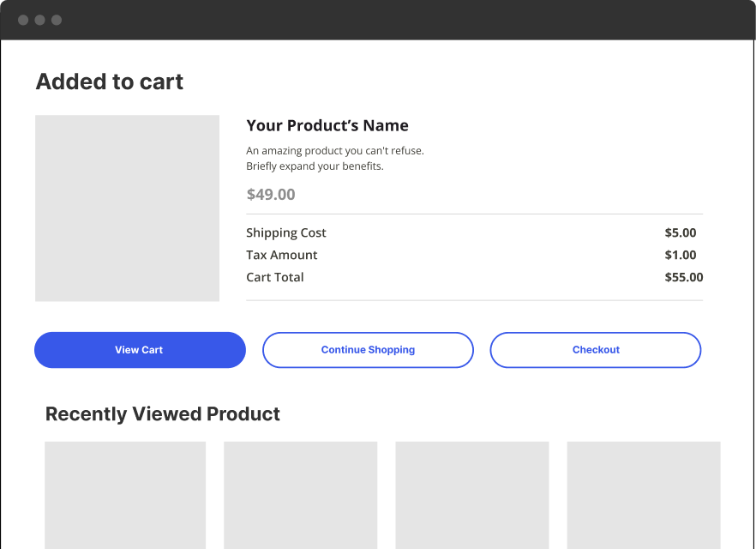Screen dimensions: 756x549
Task: Click the Added to cart heading
Action: [110, 81]
